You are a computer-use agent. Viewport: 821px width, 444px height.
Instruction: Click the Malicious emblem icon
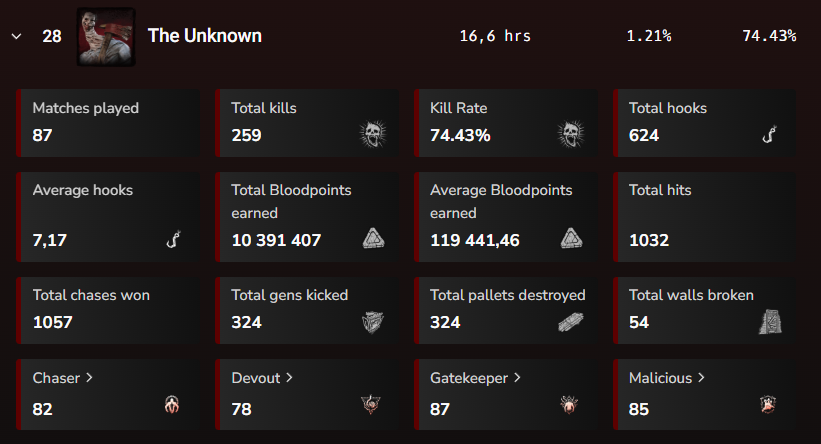768,405
